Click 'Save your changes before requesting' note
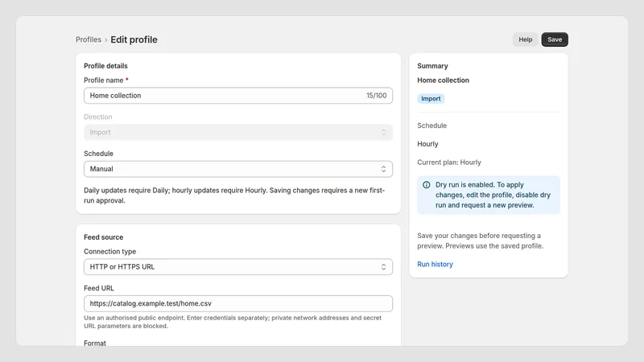Viewport: 644px width, 362px height. click(480, 241)
